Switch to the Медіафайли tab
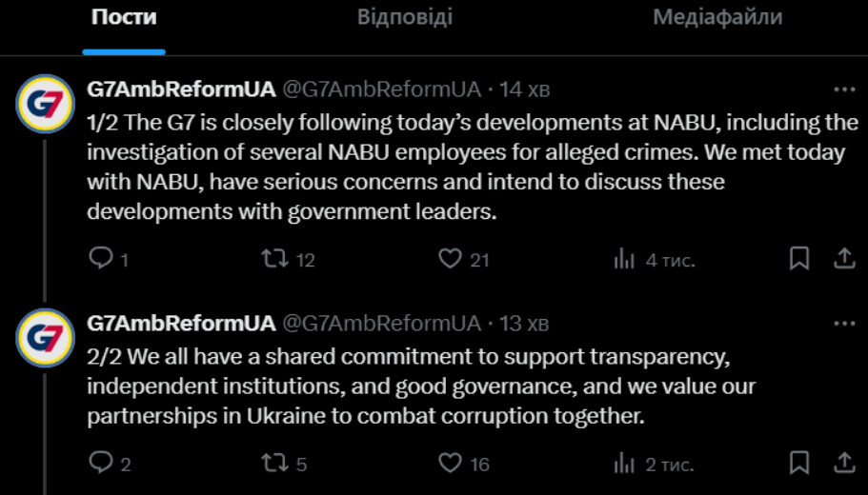 point(717,16)
